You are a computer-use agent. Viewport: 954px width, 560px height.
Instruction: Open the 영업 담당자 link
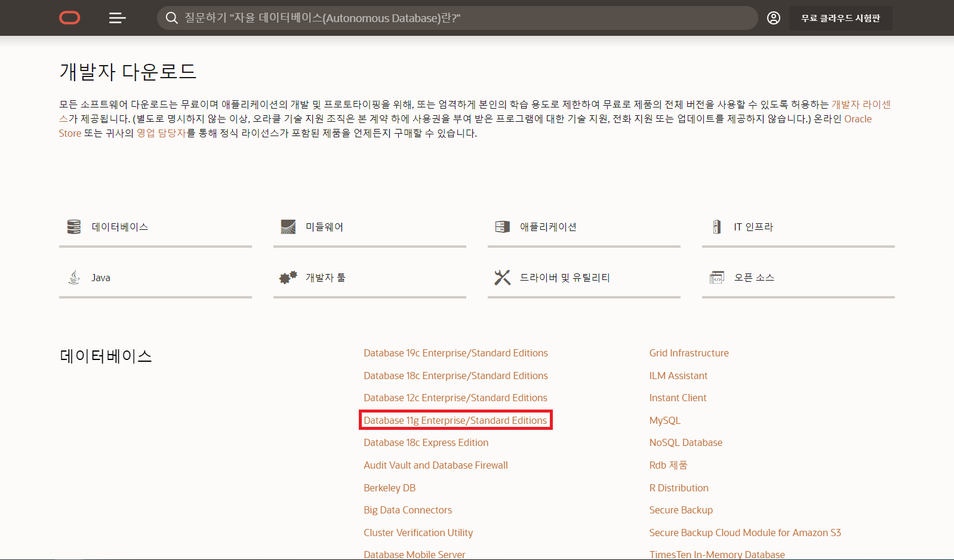161,133
